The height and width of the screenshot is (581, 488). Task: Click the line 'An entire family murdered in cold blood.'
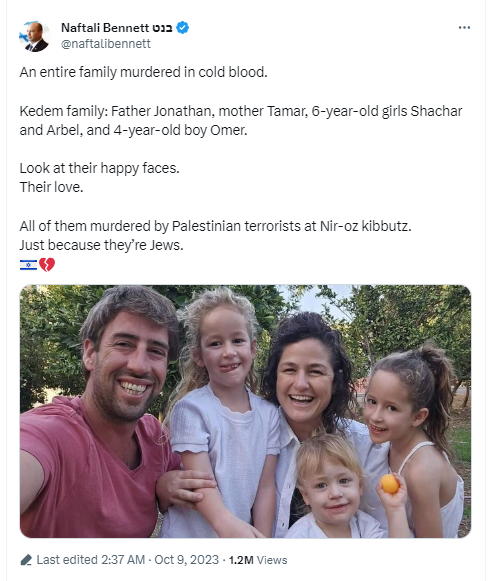[x=143, y=72]
